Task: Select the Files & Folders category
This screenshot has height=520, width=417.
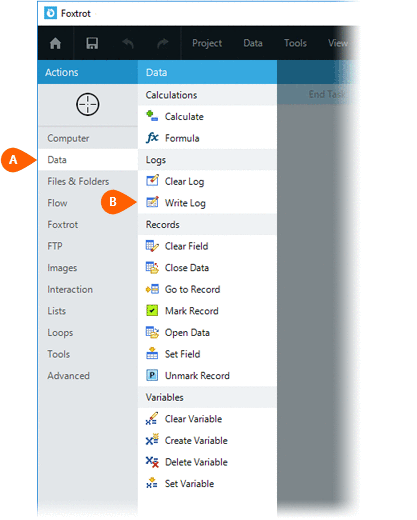Action: coord(88,181)
